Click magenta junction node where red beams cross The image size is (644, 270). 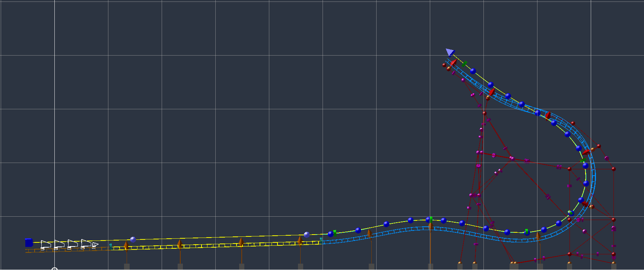512,158
